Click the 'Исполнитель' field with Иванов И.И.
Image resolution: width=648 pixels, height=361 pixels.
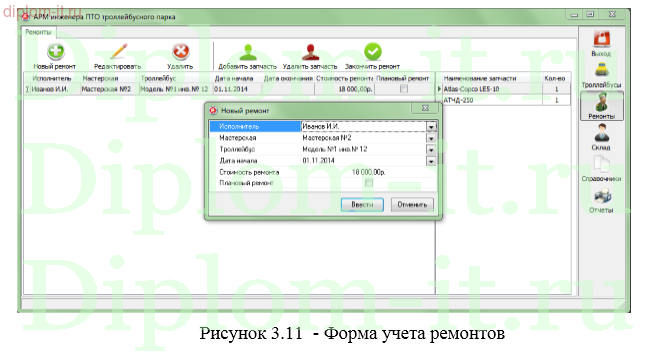coord(364,126)
